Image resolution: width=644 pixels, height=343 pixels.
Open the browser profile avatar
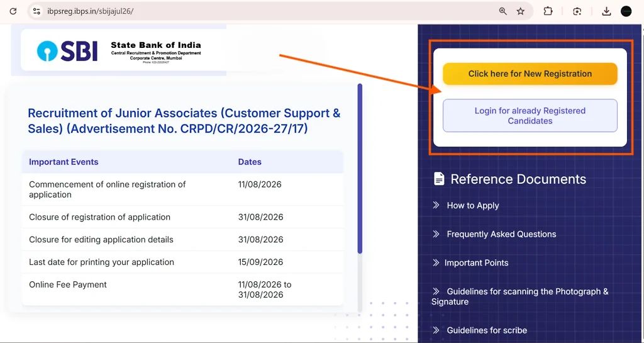[x=626, y=11]
